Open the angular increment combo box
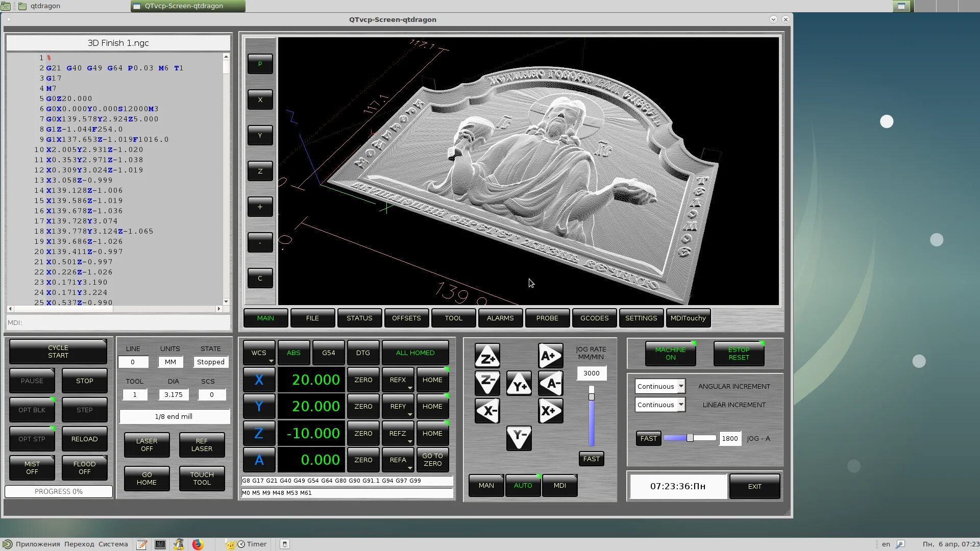This screenshot has height=551, width=980. click(x=660, y=387)
